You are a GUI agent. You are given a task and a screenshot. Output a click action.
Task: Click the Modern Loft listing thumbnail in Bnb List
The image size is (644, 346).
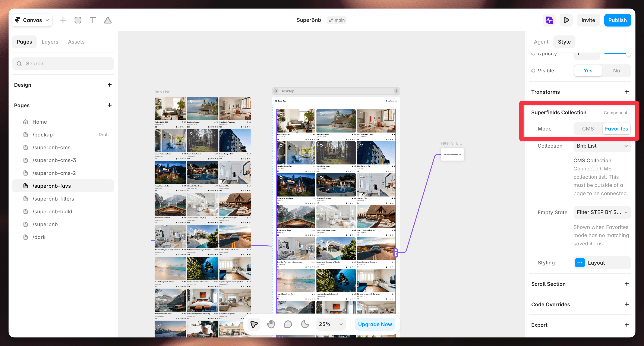[x=170, y=109]
